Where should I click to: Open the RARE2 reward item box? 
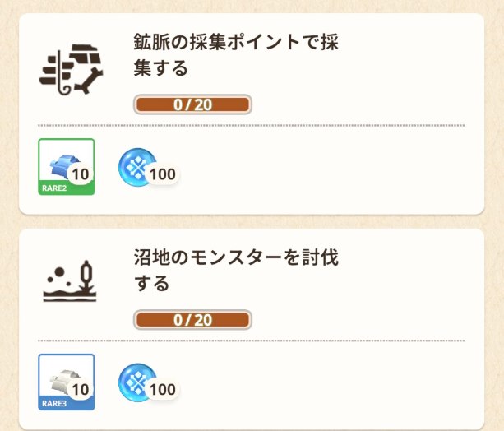(67, 167)
